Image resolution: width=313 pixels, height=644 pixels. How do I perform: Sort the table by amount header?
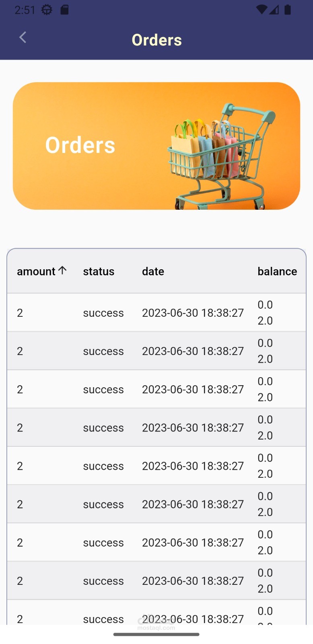point(36,272)
